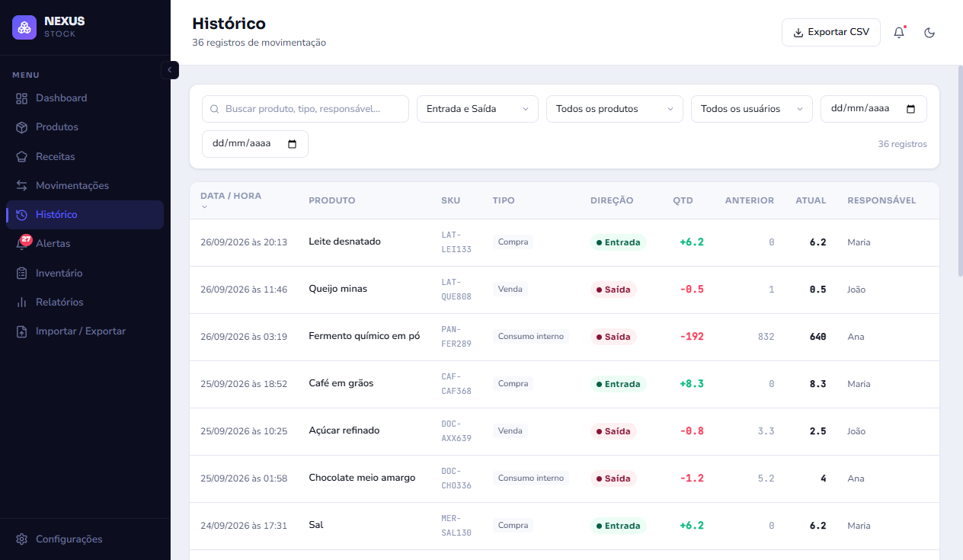This screenshot has width=963, height=560.
Task: Click the quantity -192
Action: tap(692, 337)
